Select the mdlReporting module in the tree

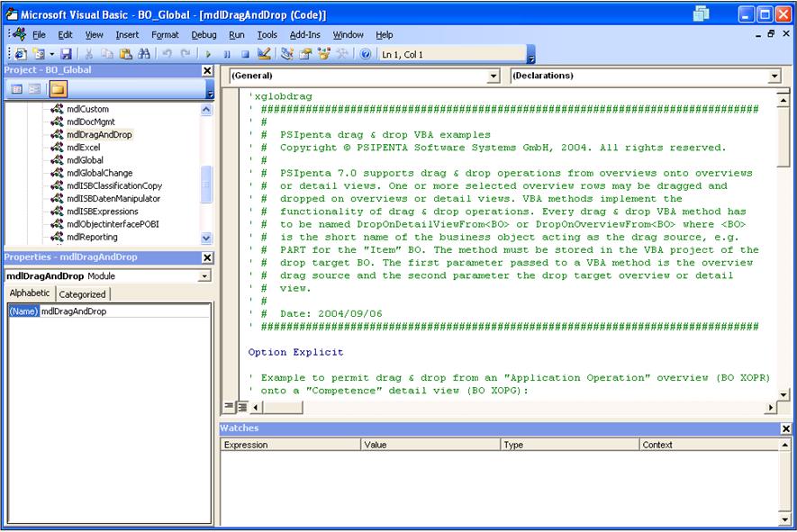[92, 237]
